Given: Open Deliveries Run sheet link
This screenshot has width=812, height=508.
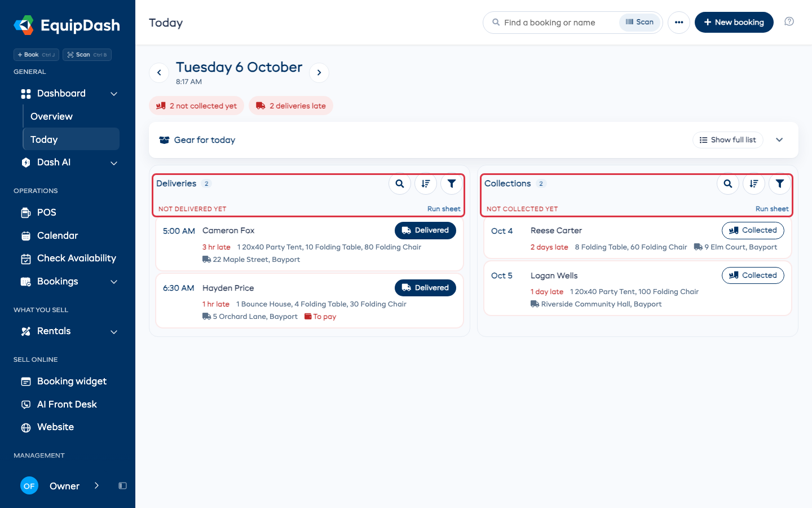Looking at the screenshot, I should (444, 209).
